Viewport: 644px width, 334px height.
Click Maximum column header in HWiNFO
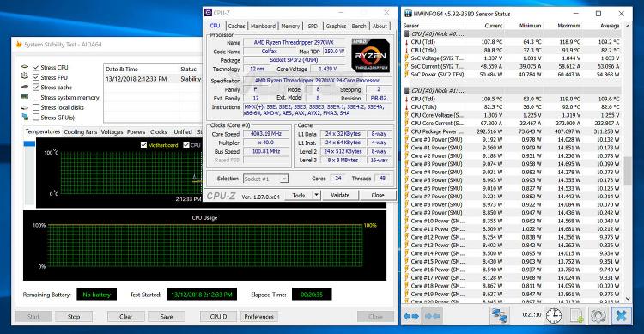tap(568, 26)
